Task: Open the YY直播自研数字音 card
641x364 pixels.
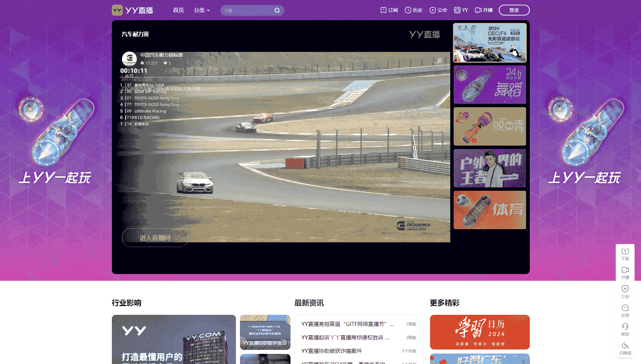Action: coord(265,332)
